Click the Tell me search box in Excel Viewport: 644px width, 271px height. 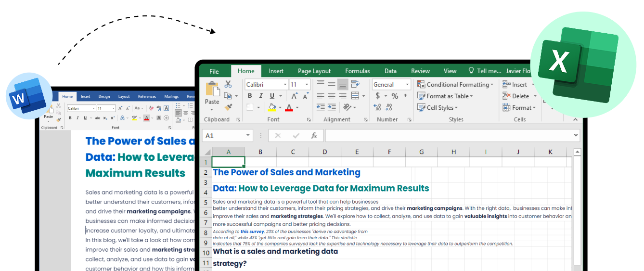tap(485, 71)
